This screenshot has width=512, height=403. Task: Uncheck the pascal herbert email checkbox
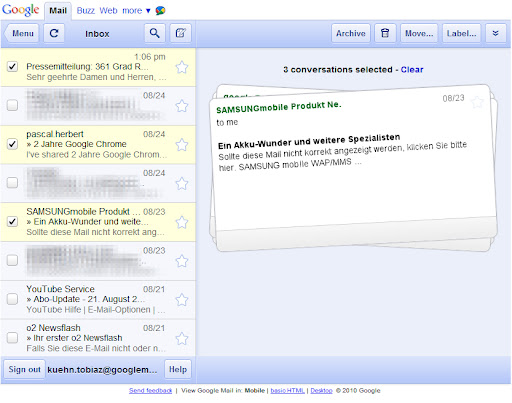[12, 144]
